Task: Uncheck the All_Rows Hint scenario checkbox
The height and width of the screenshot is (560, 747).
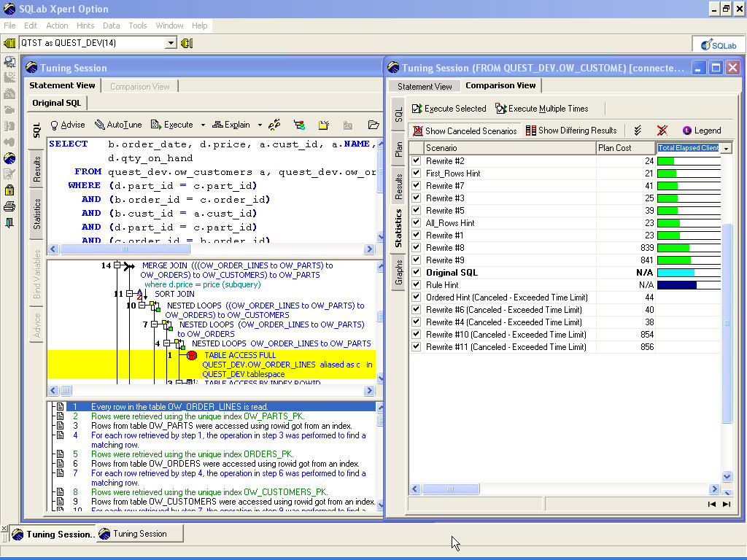Action: tap(417, 223)
